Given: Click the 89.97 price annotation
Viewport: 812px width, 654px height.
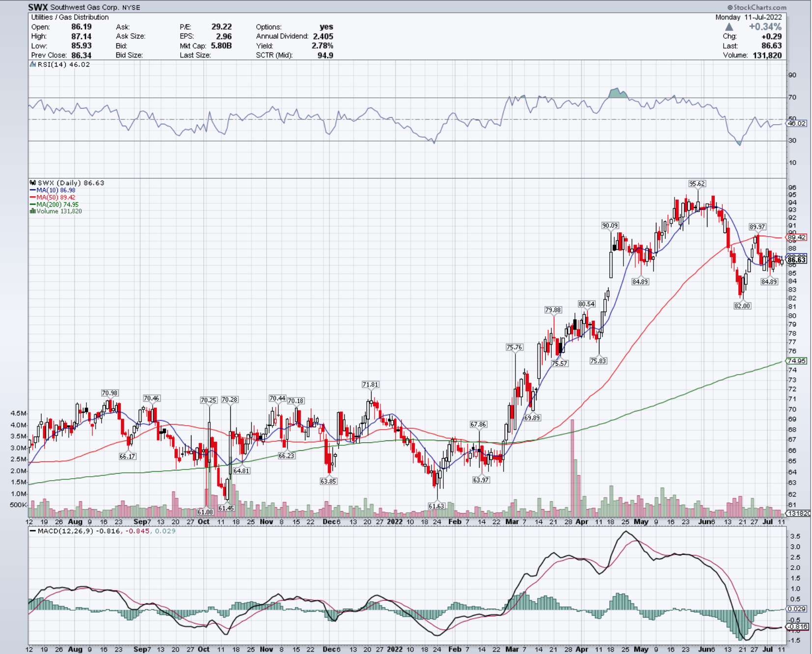Looking at the screenshot, I should pos(757,227).
